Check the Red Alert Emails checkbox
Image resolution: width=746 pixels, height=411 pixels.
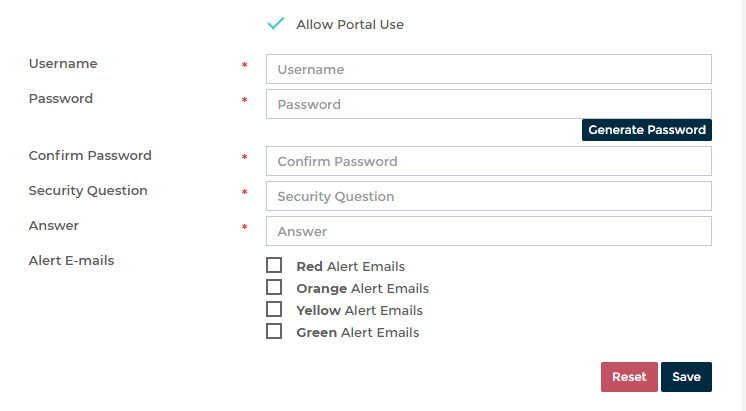tap(274, 266)
